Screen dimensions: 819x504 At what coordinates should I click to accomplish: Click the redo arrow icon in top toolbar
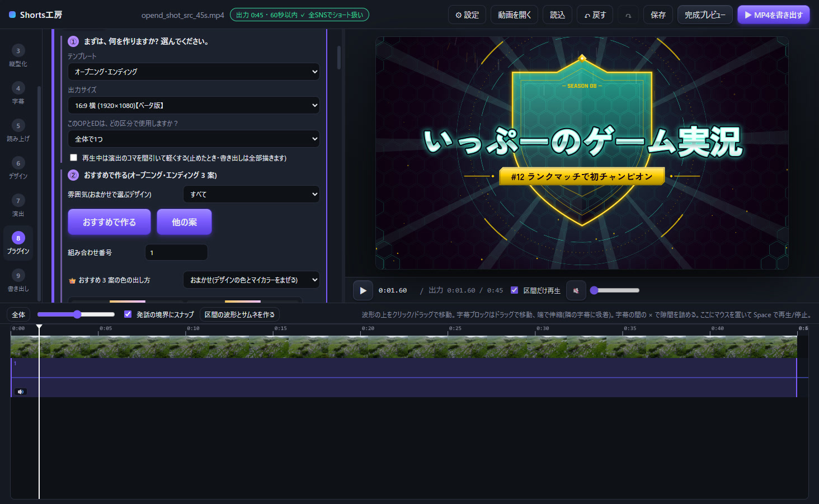point(628,15)
